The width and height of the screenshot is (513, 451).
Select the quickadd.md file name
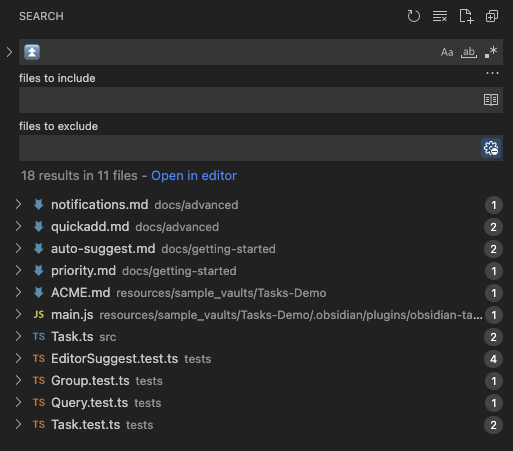tap(90, 227)
